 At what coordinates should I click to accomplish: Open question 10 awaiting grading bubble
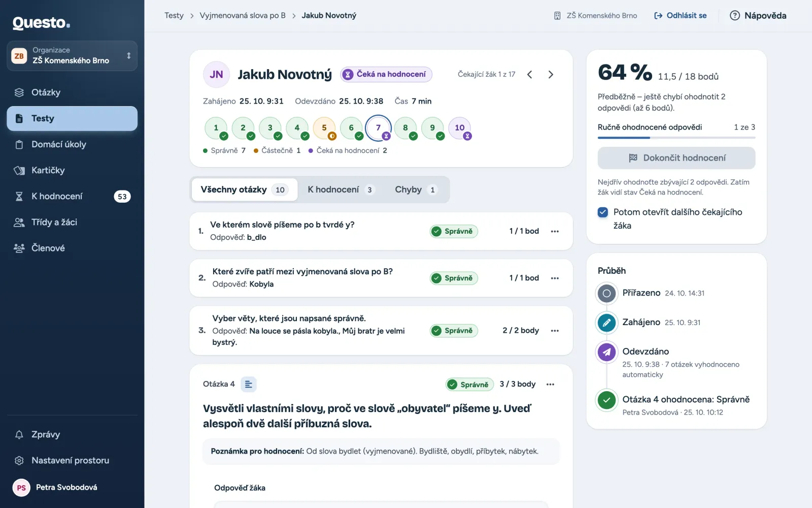click(x=460, y=128)
